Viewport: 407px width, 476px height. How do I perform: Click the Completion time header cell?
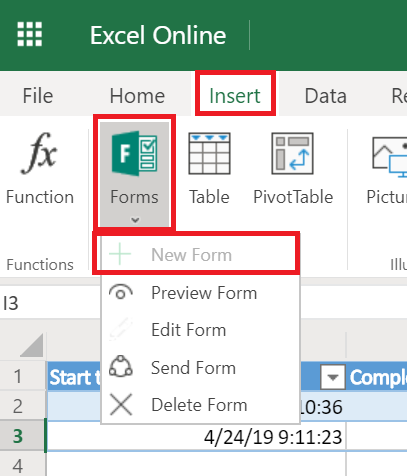click(377, 377)
